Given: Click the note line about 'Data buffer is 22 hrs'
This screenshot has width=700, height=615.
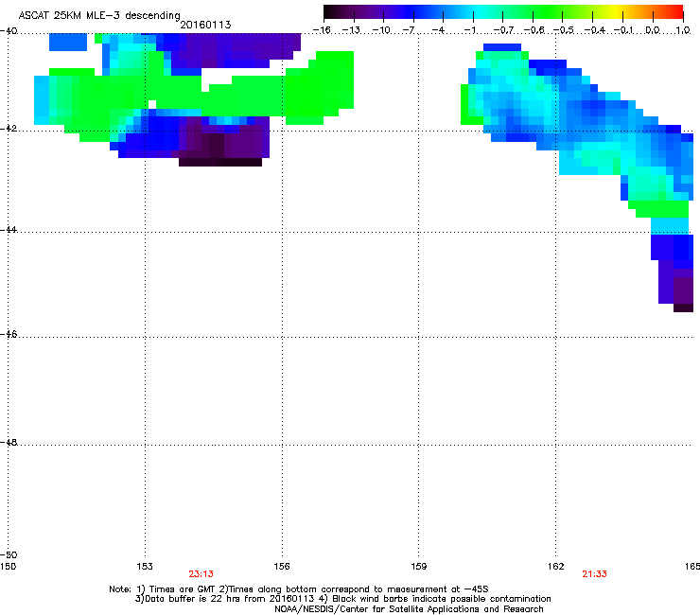Looking at the screenshot, I should (342, 599).
